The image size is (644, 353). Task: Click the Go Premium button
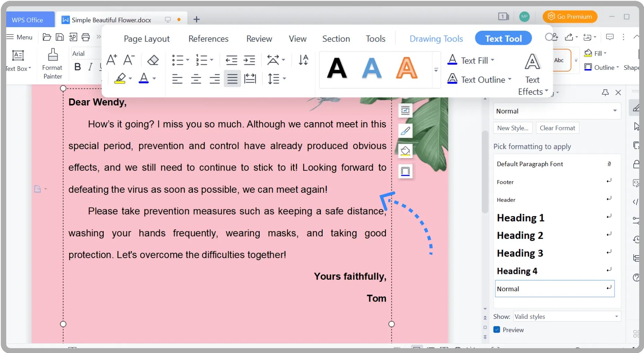(x=570, y=17)
